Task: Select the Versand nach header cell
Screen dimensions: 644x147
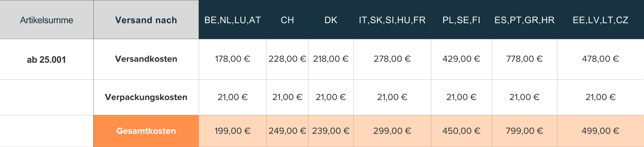Action: 146,20
